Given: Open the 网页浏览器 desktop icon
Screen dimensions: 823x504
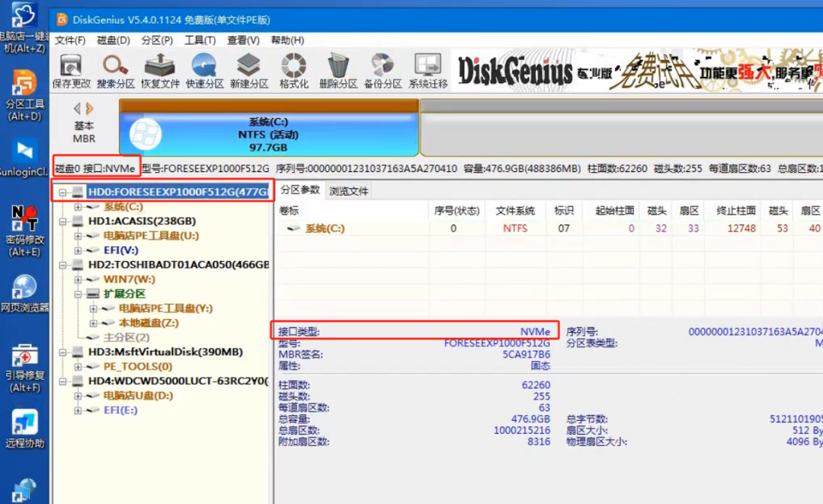Looking at the screenshot, I should click(x=24, y=294).
